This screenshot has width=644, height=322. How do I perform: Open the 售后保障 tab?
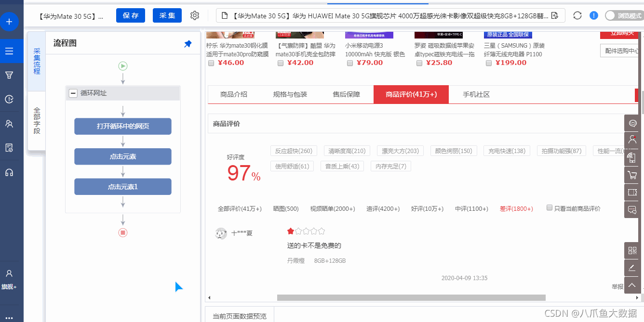347,94
